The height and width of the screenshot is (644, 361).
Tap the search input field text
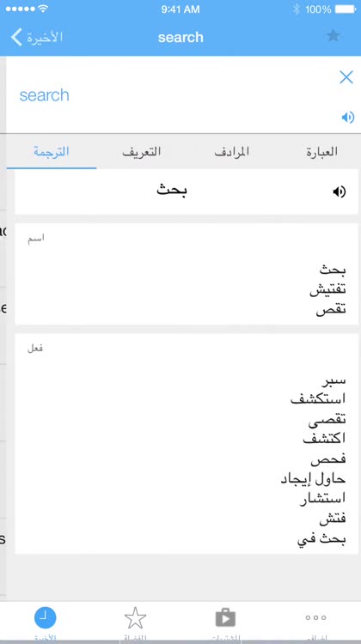click(x=45, y=95)
